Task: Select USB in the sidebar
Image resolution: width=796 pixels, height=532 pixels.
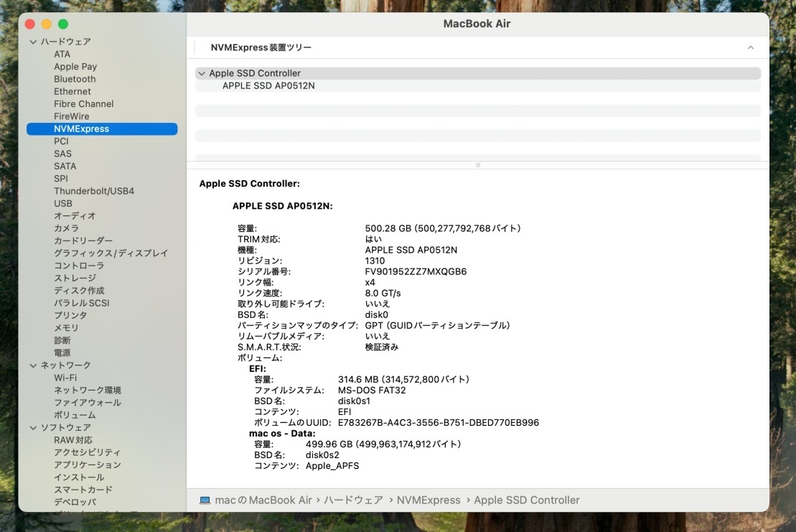Action: click(63, 204)
